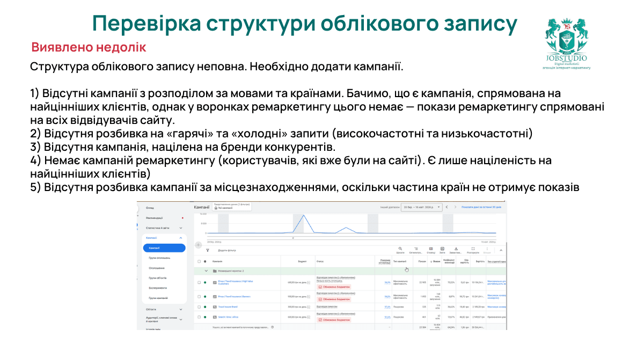Sort by the Взаємодії column header
The image size is (644, 337).
click(x=436, y=261)
